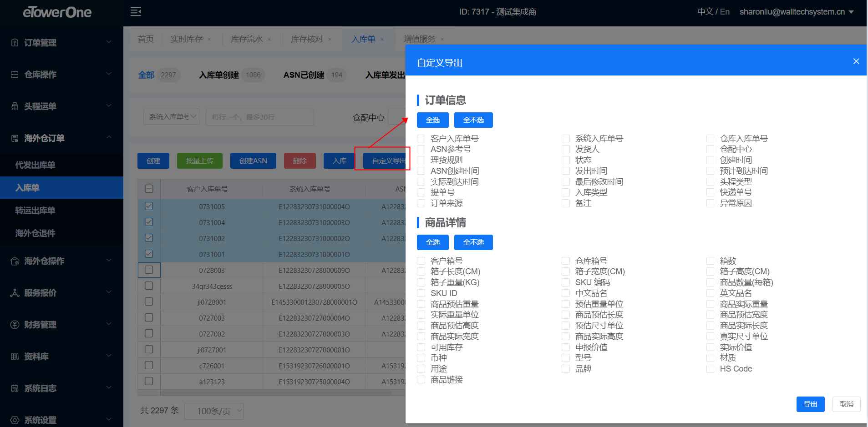Close the 入库单 tab via its x
Image resolution: width=868 pixels, height=427 pixels.
(382, 40)
